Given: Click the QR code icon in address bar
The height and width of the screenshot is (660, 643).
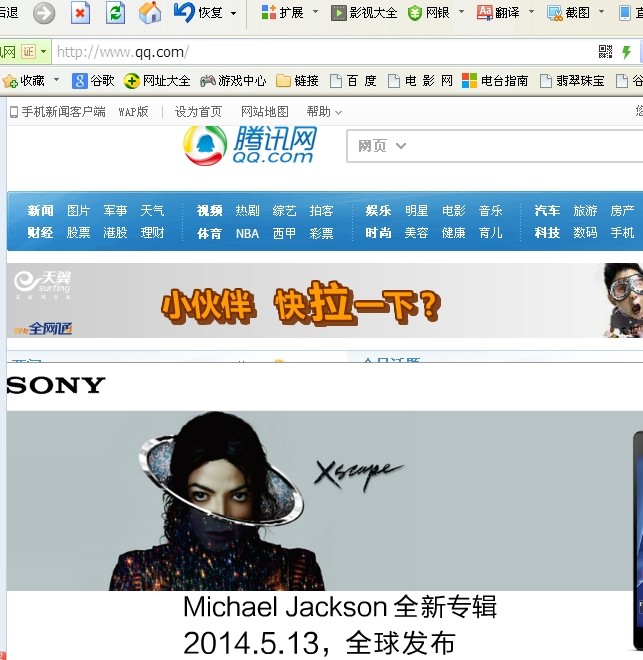Looking at the screenshot, I should pyautogui.click(x=605, y=52).
